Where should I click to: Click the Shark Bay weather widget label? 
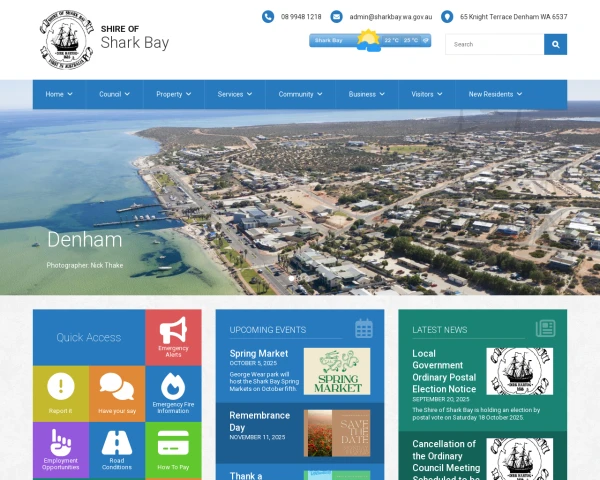(328, 40)
